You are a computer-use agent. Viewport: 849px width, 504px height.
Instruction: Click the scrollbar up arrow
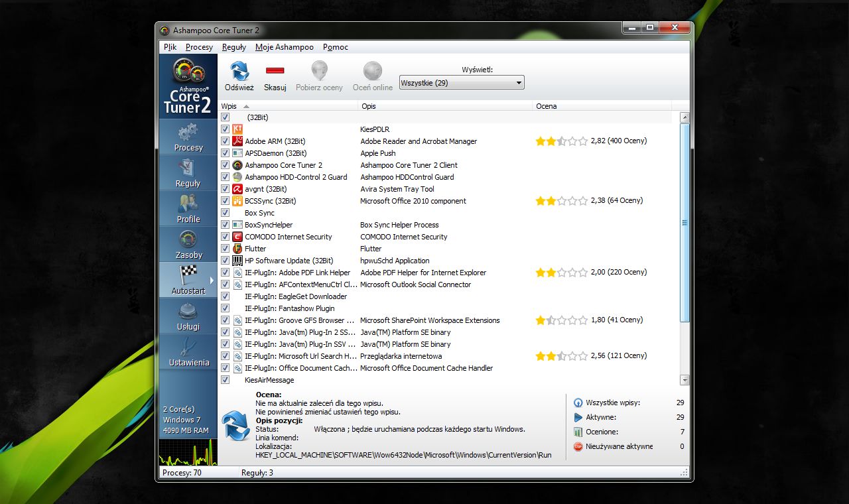(685, 117)
